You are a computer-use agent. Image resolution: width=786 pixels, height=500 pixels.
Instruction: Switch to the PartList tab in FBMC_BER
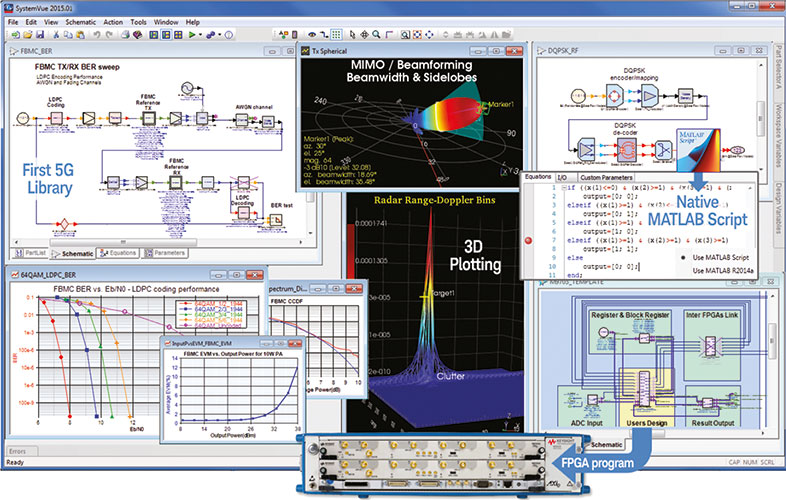pos(31,253)
